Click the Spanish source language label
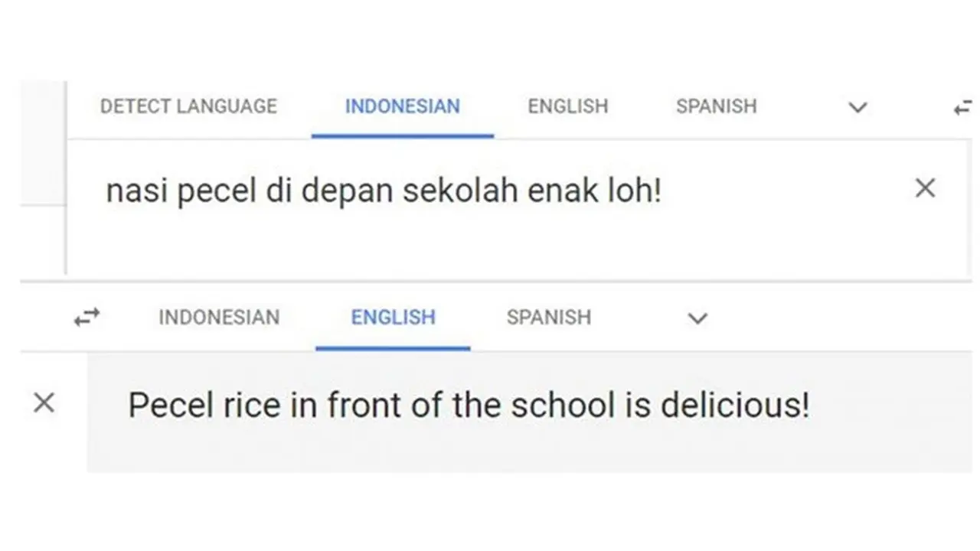 pyautogui.click(x=715, y=106)
